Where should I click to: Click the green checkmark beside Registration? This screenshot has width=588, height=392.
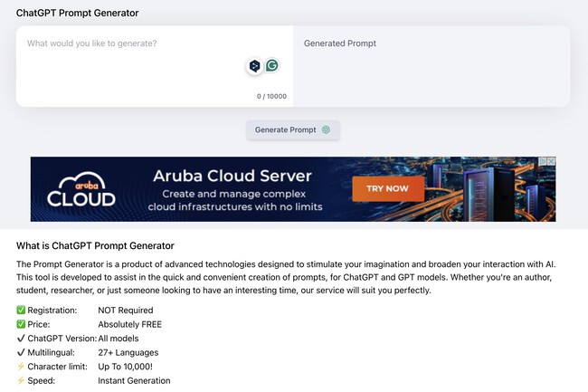(x=22, y=310)
